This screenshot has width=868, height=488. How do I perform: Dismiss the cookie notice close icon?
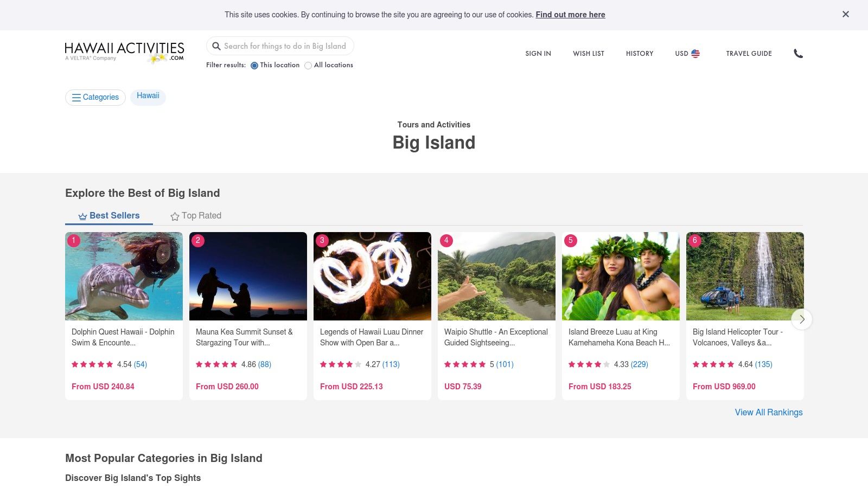pyautogui.click(x=845, y=15)
